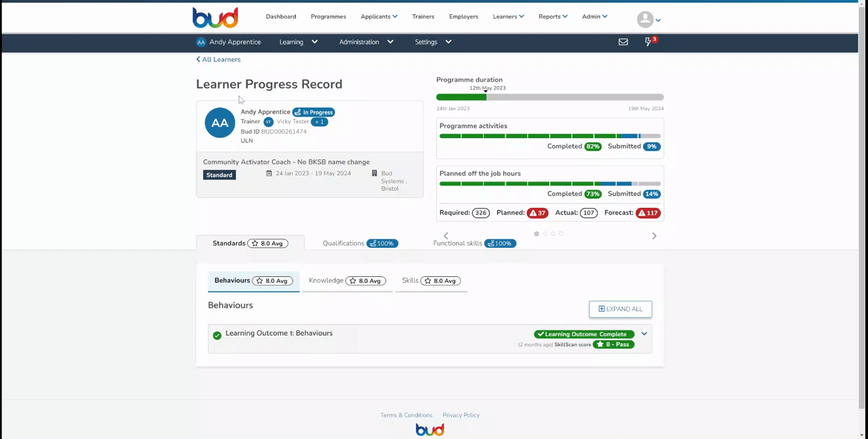868x439 pixels.
Task: Open the Terms & Conditions link
Action: tap(406, 415)
